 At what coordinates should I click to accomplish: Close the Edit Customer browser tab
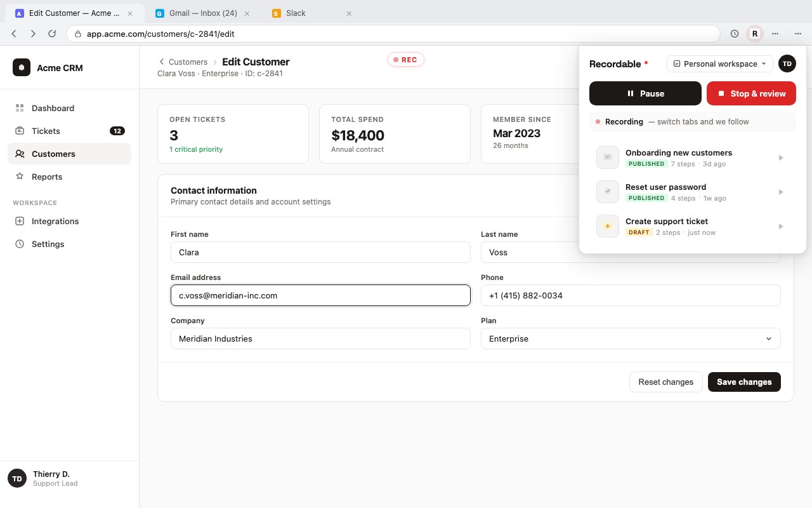pyautogui.click(x=131, y=13)
